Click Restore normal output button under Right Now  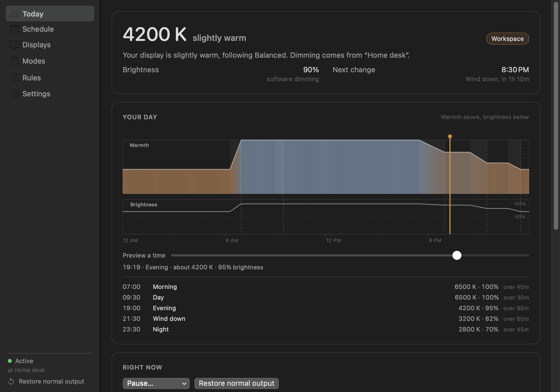click(237, 383)
